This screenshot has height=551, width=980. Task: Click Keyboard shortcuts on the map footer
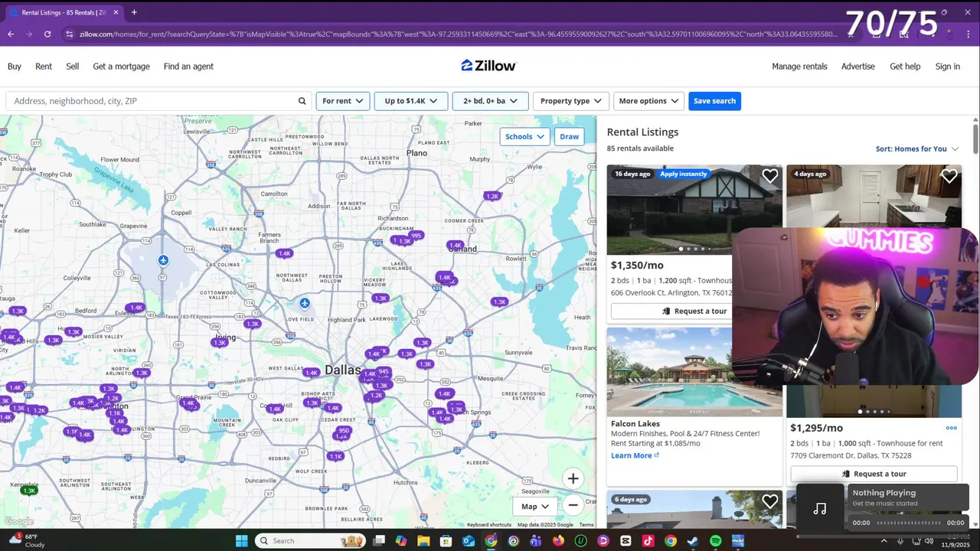489,524
